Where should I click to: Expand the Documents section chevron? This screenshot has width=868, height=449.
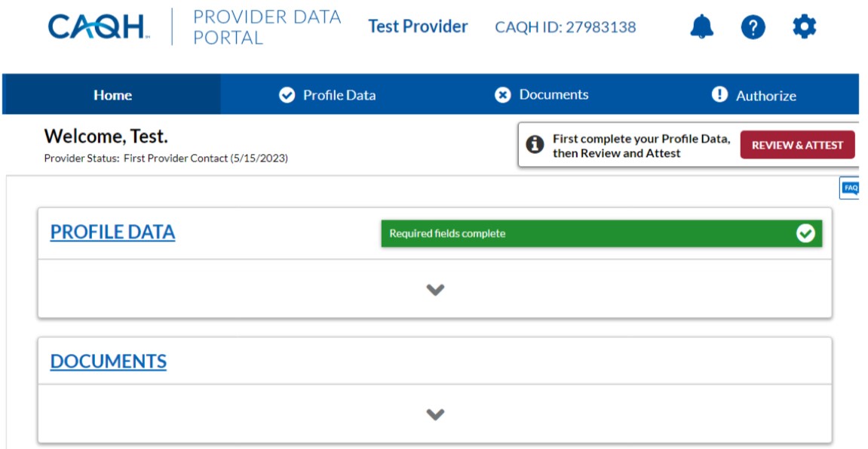pos(435,414)
